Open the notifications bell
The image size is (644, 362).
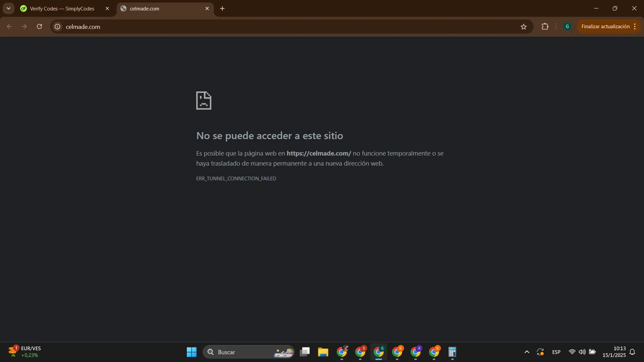[632, 352]
